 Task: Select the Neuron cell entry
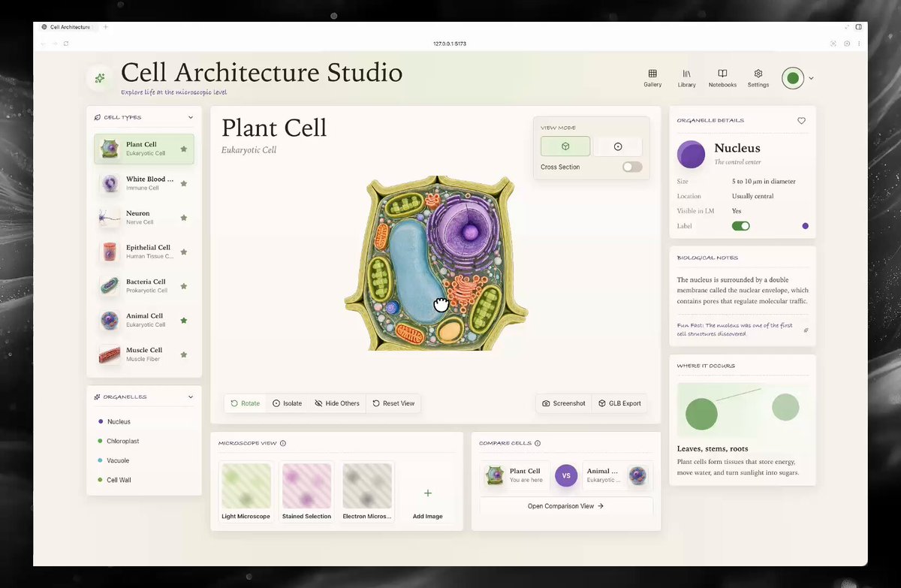[x=143, y=218]
